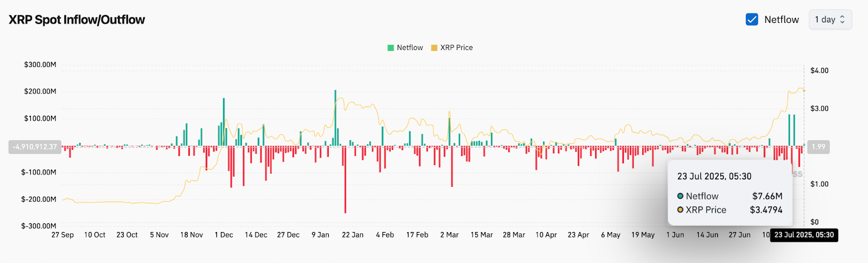Click the 5 Nov date label
868x263 pixels.
point(159,235)
